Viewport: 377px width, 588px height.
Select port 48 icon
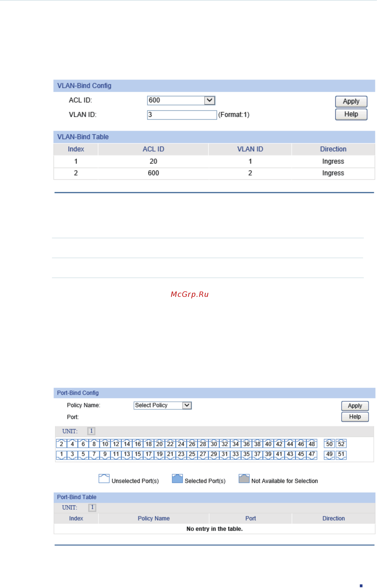click(x=312, y=444)
